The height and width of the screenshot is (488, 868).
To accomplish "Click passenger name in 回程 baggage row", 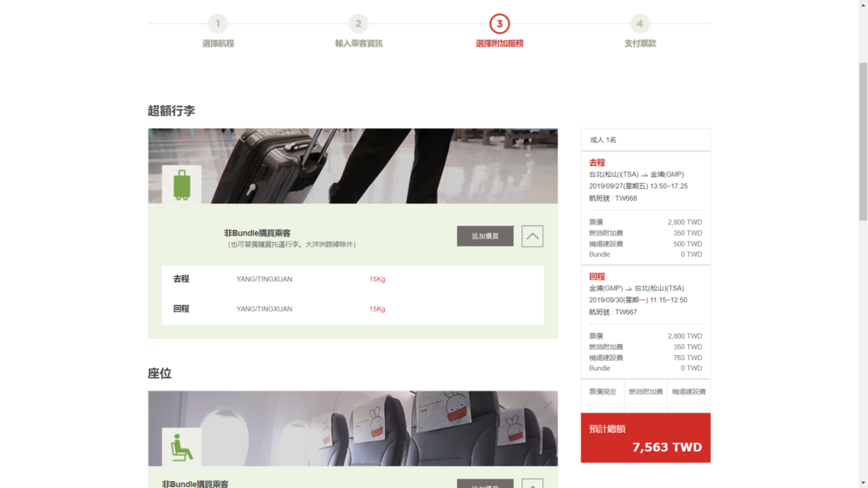I will point(264,309).
